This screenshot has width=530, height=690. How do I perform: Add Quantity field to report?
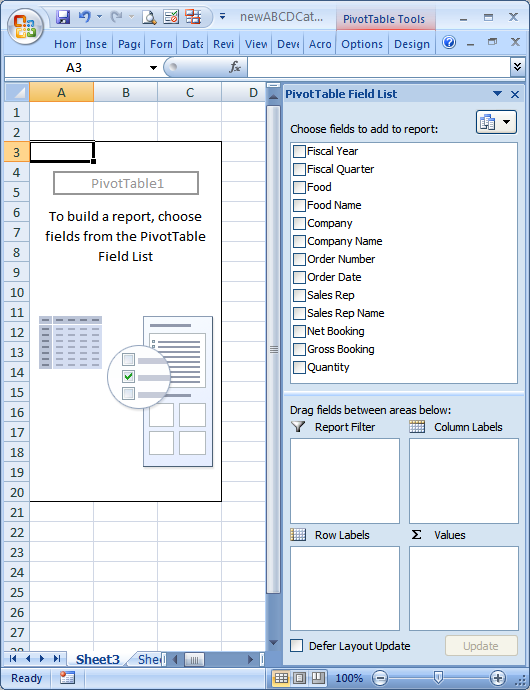click(x=299, y=367)
